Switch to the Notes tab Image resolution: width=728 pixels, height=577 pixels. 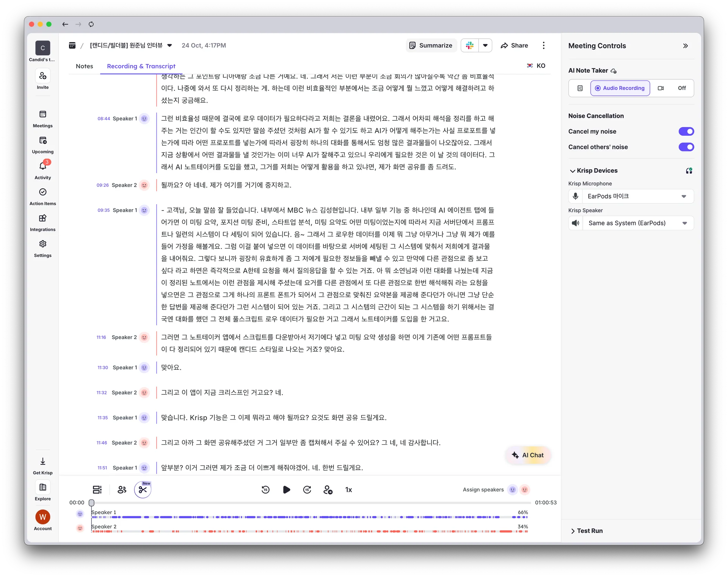(x=84, y=66)
